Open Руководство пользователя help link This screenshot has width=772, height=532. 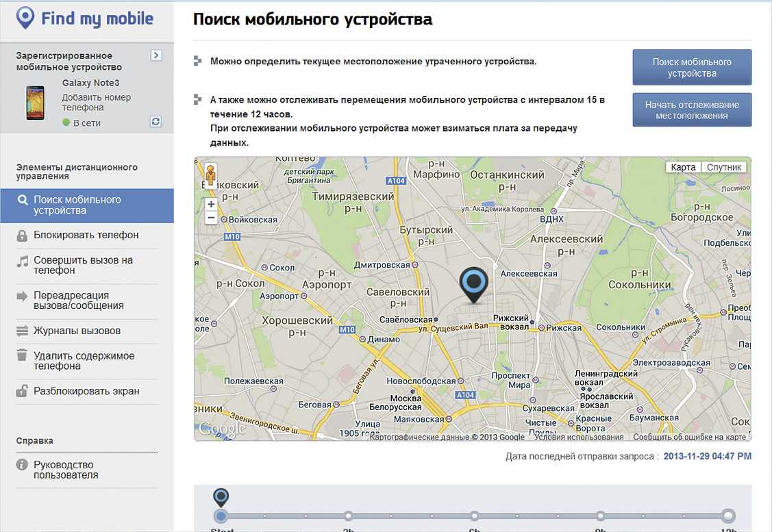(66, 470)
